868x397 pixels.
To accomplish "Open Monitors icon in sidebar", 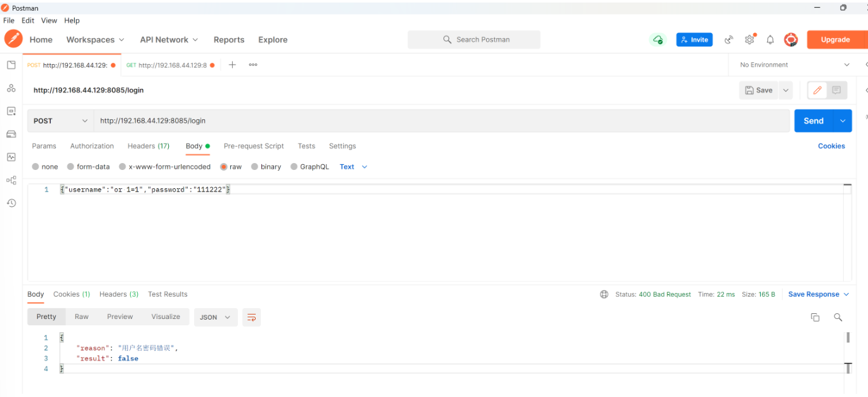I will [11, 157].
